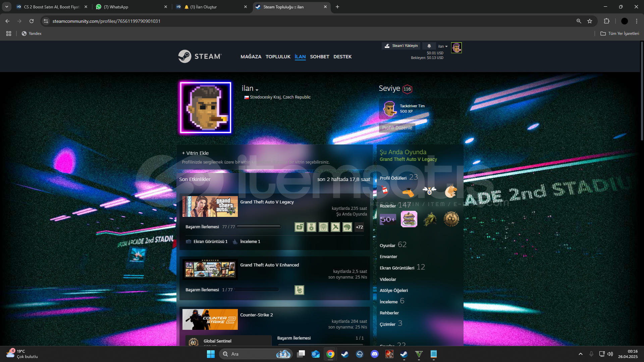Click the fourth GTA V Legacy achievement icon
644x362 pixels.
335,227
